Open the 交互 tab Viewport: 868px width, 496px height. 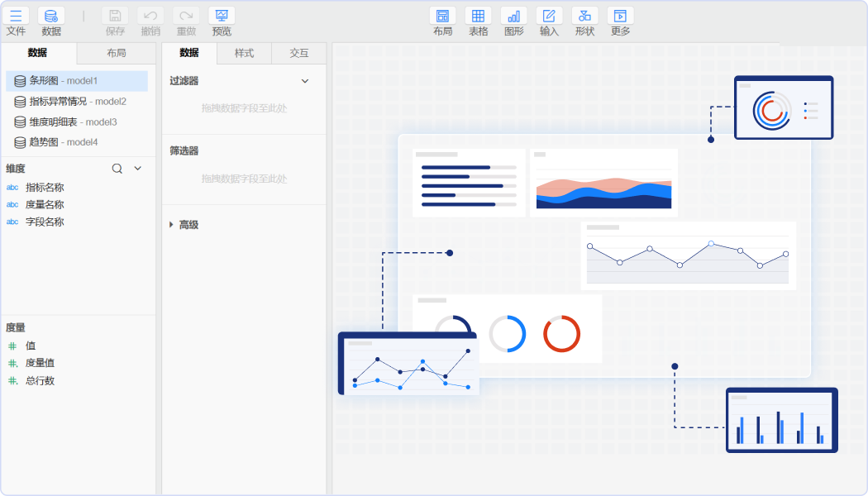point(298,53)
